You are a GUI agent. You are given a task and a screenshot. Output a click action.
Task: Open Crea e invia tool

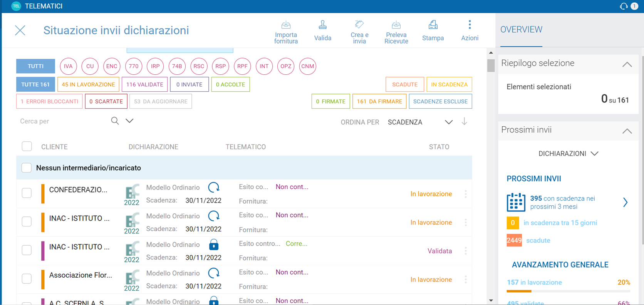pyautogui.click(x=359, y=25)
